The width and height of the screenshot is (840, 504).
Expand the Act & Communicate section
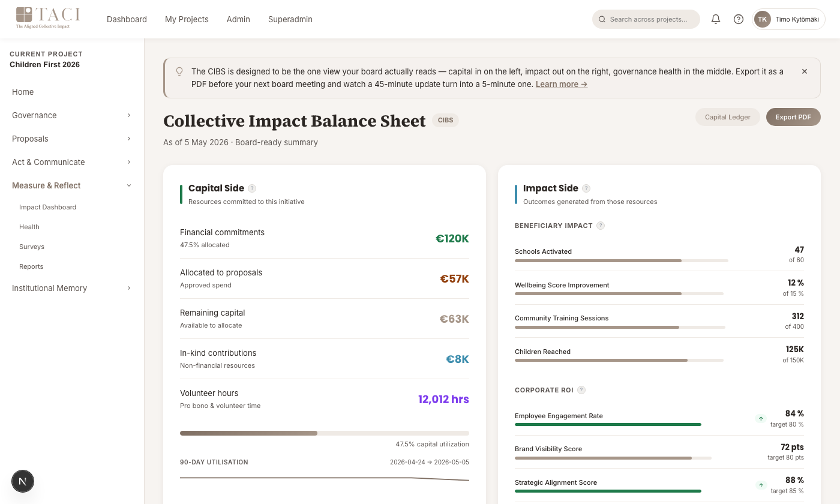(x=71, y=162)
